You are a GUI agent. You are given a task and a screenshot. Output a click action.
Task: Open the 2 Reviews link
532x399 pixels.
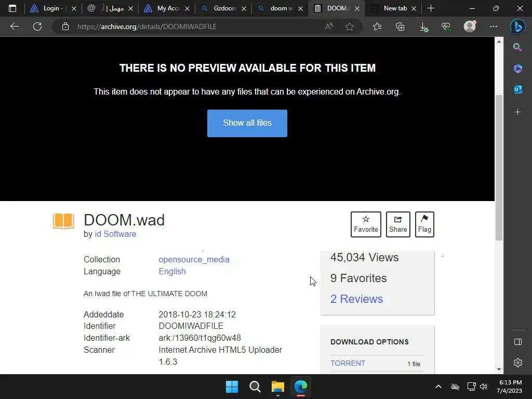[356, 299]
